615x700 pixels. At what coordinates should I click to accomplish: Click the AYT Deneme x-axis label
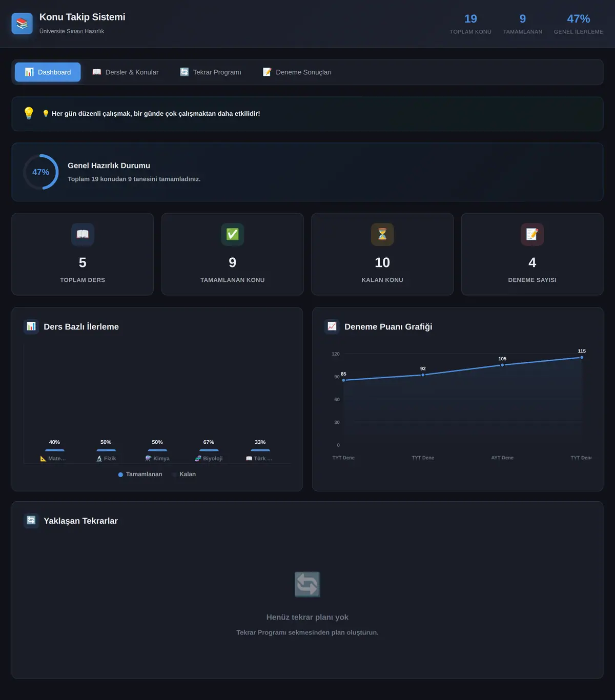click(502, 458)
